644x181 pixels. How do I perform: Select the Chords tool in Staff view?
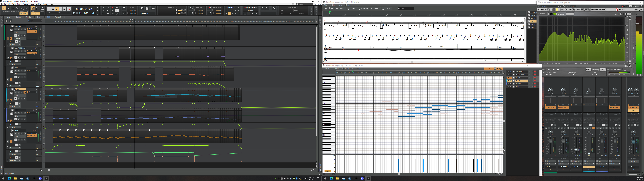tap(352, 9)
